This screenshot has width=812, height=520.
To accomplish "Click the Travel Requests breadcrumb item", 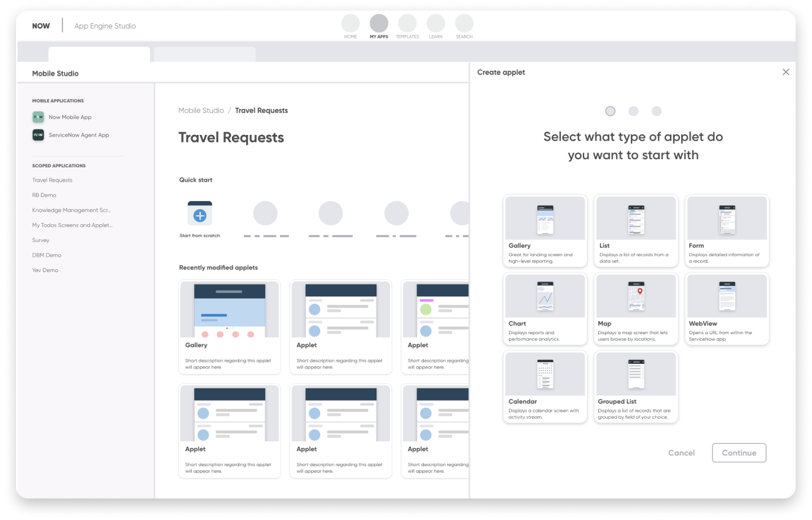I will (262, 111).
